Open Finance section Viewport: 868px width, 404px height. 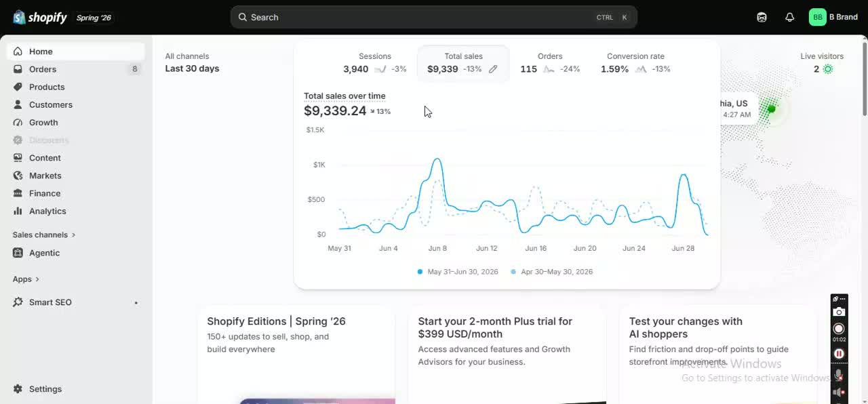(x=76, y=193)
